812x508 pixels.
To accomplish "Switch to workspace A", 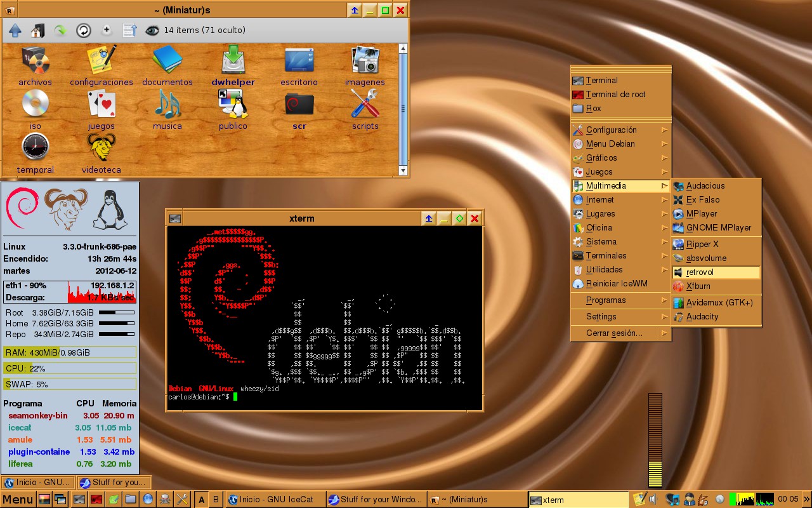I will [202, 500].
